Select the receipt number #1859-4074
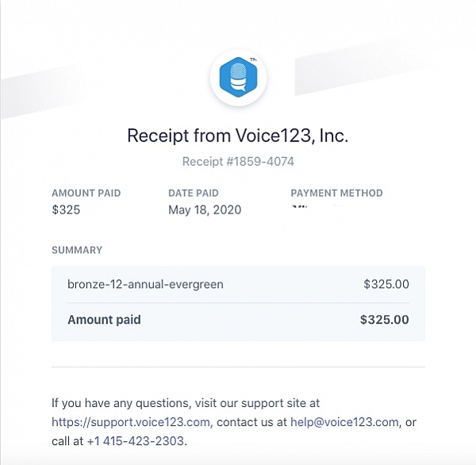This screenshot has height=465, width=476. pos(238,162)
